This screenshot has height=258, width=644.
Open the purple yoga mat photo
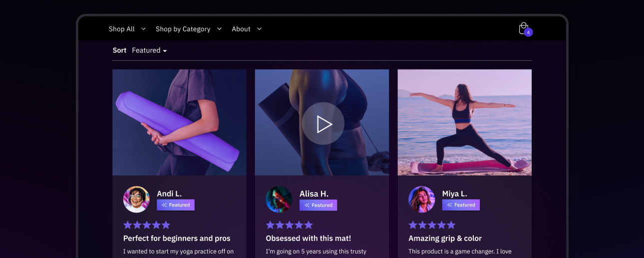point(179,122)
